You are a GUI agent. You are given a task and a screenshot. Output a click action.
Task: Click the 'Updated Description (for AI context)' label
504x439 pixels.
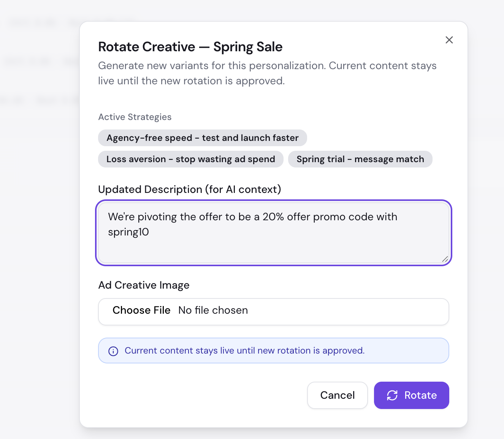189,189
